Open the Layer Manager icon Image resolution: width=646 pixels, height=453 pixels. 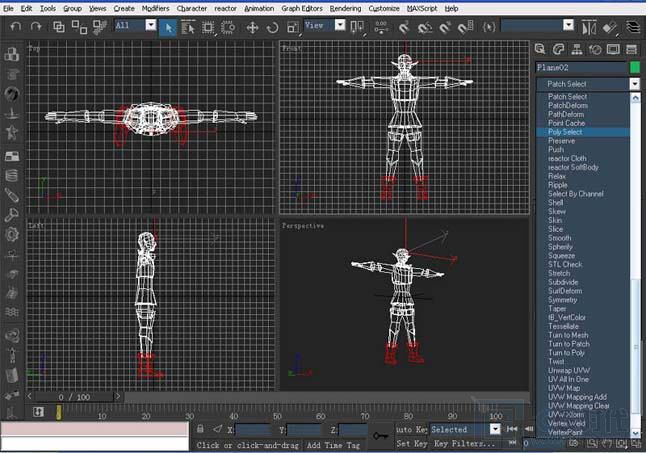pyautogui.click(x=632, y=28)
